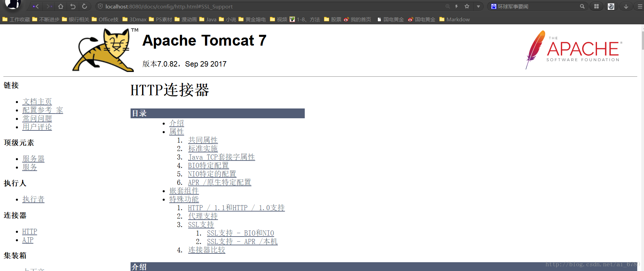Focus the search box showing 环球军事要闻
The image size is (644, 271).
(537, 6)
